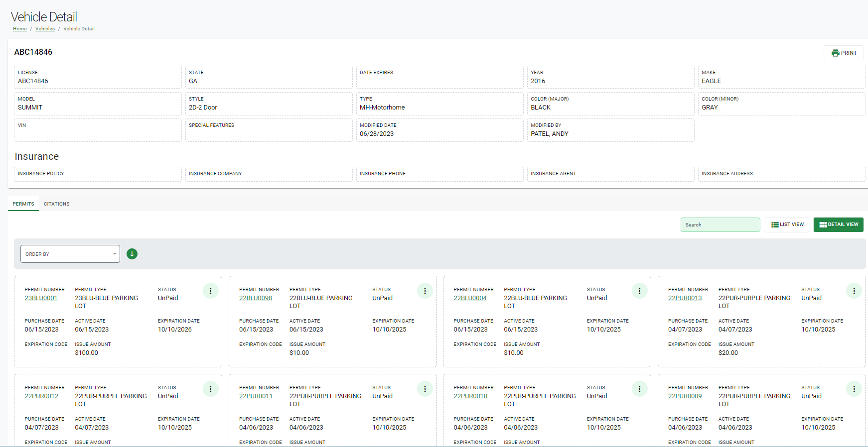The width and height of the screenshot is (868, 447).
Task: Select the Permits tab
Action: click(x=23, y=204)
